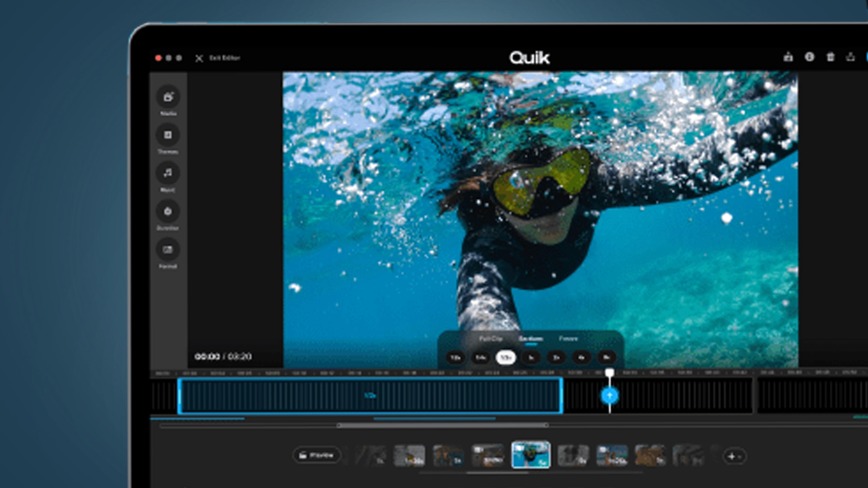Viewport: 868px width, 488px height.
Task: Click the trash delete icon
Action: pyautogui.click(x=830, y=57)
